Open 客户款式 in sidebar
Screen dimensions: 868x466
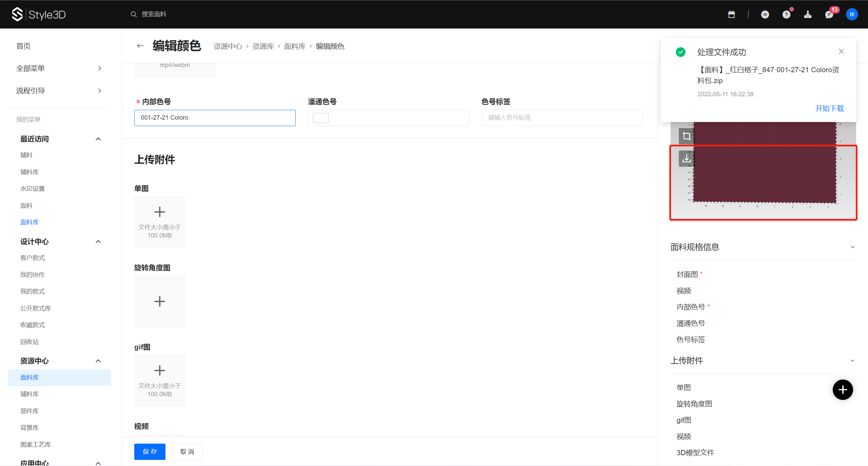click(x=33, y=258)
